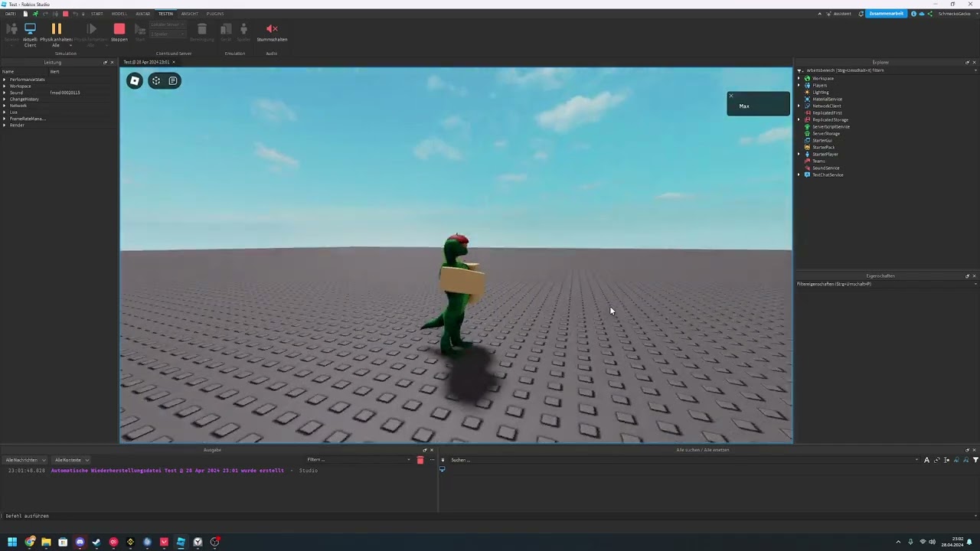The height and width of the screenshot is (551, 980).
Task: Open Google Chrome from the taskbar
Action: click(29, 542)
